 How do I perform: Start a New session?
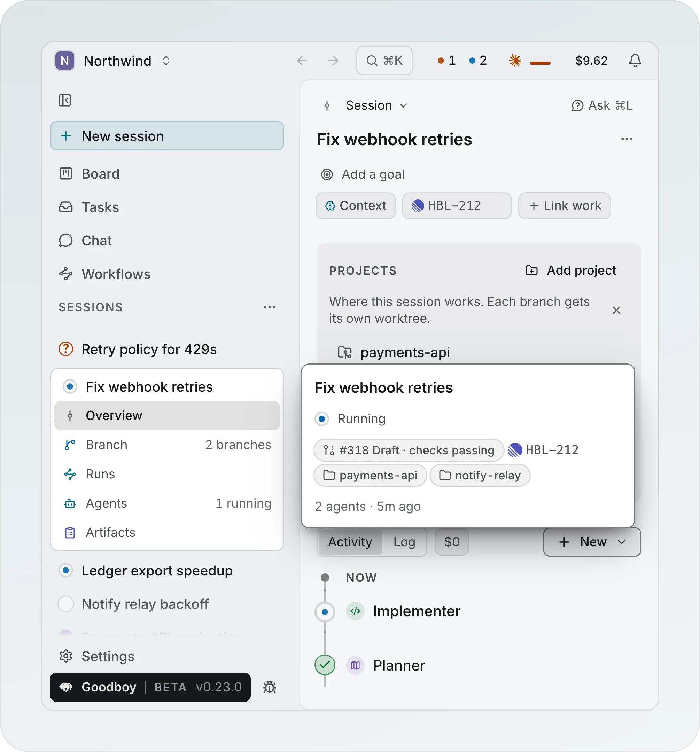click(x=167, y=136)
